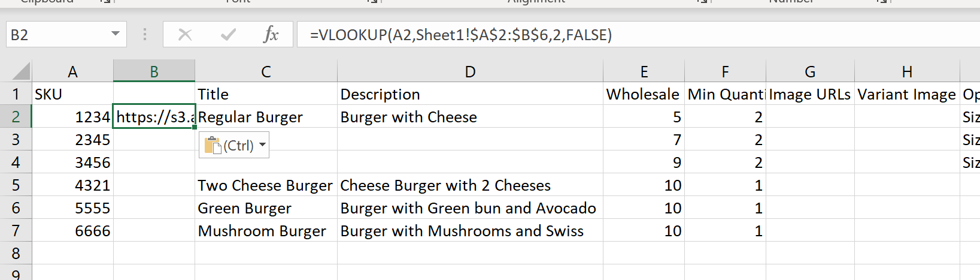
Task: Expand the Paste Options (Ctrl) dropdown arrow
Action: point(262,145)
